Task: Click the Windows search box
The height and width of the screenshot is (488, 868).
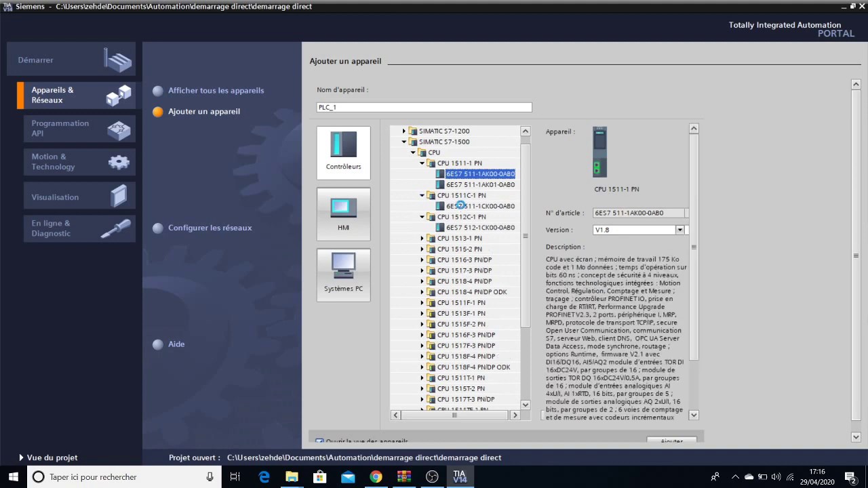Action: coord(124,476)
